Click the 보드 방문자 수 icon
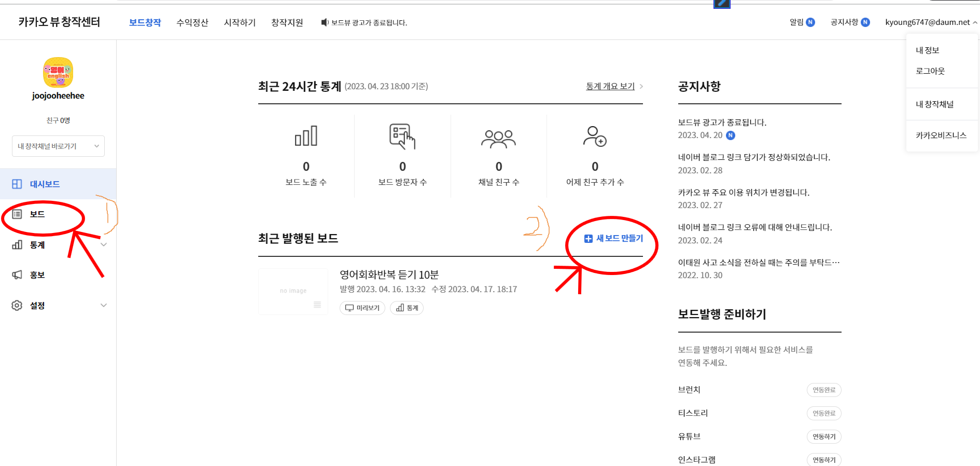980x466 pixels. tap(402, 136)
